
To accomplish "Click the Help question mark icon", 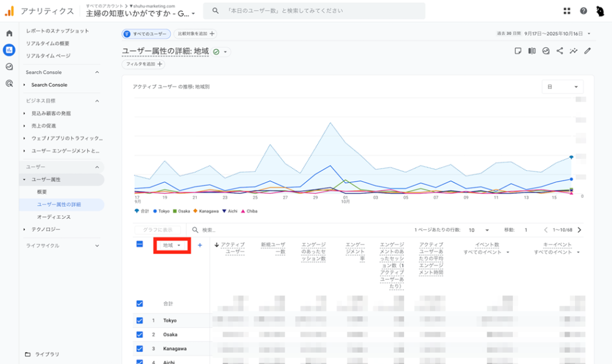I will point(583,11).
